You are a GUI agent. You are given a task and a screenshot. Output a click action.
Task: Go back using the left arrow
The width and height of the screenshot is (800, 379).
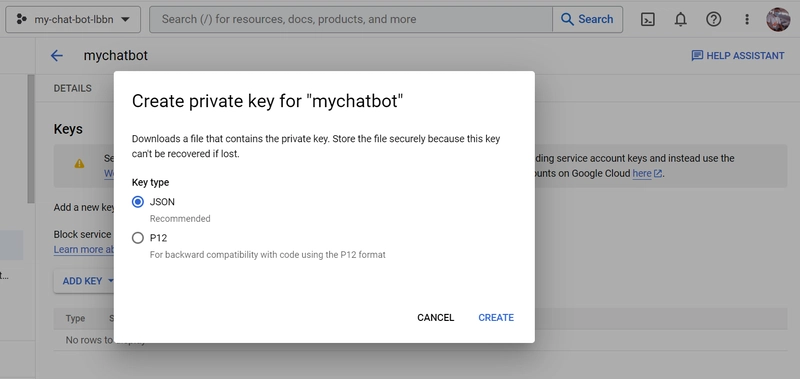pos(57,56)
